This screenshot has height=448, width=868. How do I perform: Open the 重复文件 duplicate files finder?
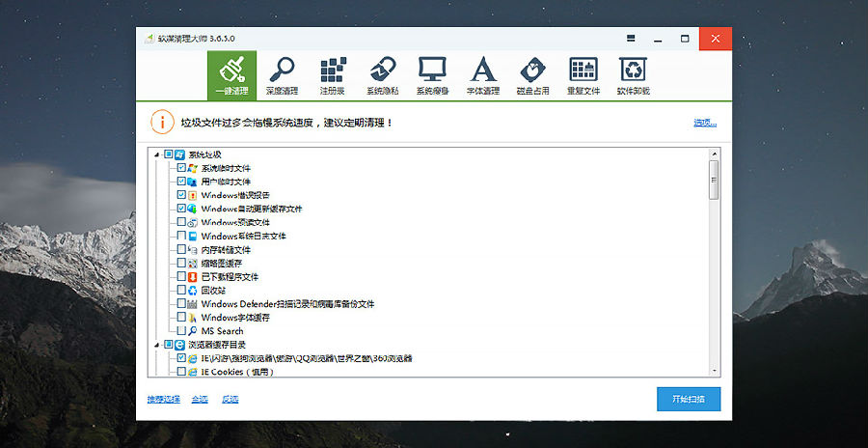[x=583, y=74]
